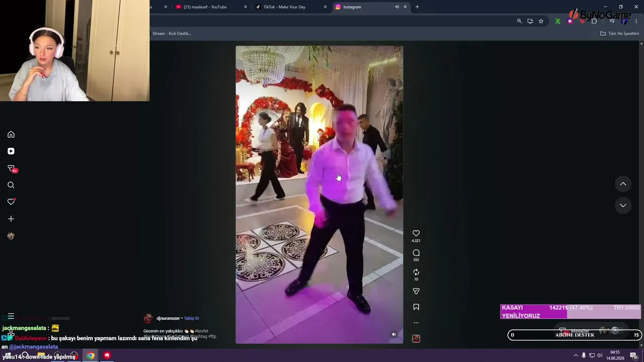Open the djnuranozer profile picture
644x362 pixels.
[148, 318]
